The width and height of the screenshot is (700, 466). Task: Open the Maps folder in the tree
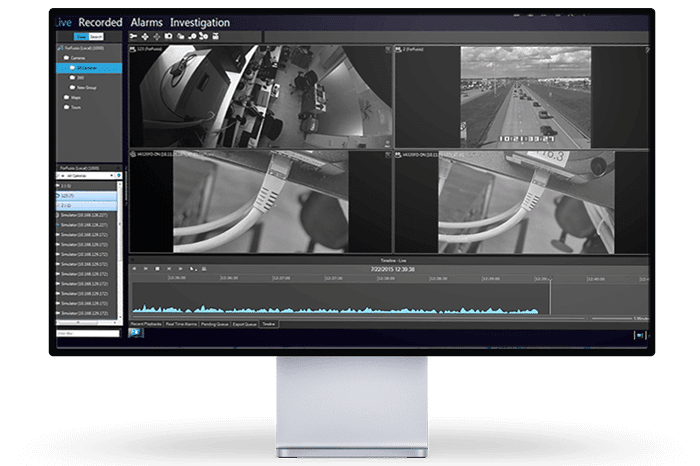[x=72, y=97]
